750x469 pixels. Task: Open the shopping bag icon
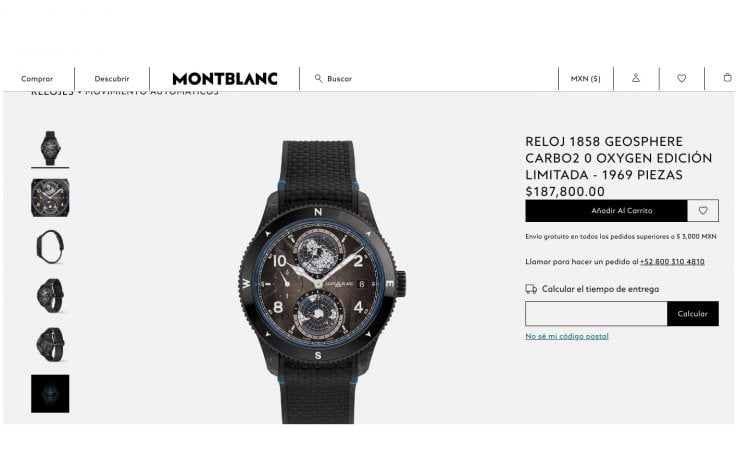coord(727,77)
